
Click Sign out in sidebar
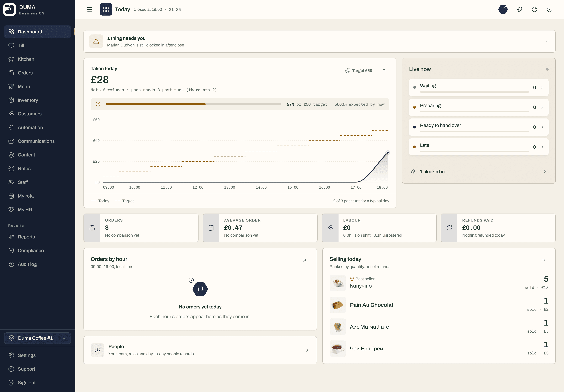point(37,383)
